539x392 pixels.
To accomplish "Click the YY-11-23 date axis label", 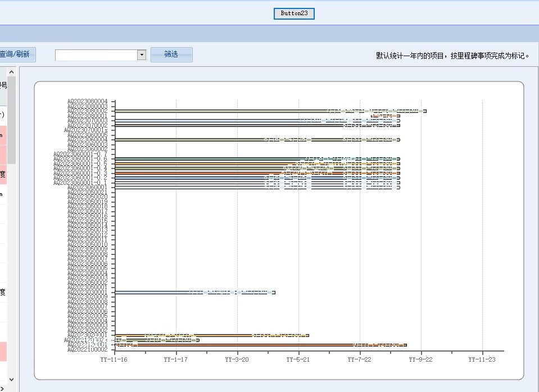I will coord(482,359).
